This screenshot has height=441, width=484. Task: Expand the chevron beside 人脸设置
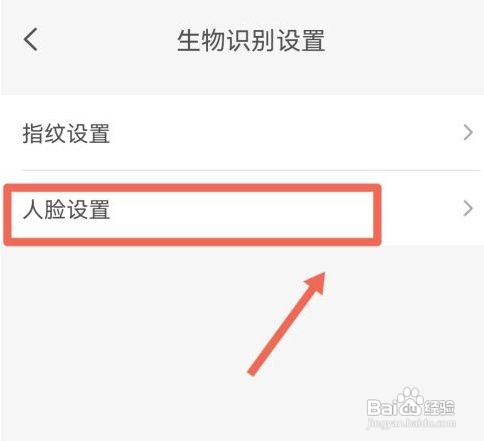[468, 208]
